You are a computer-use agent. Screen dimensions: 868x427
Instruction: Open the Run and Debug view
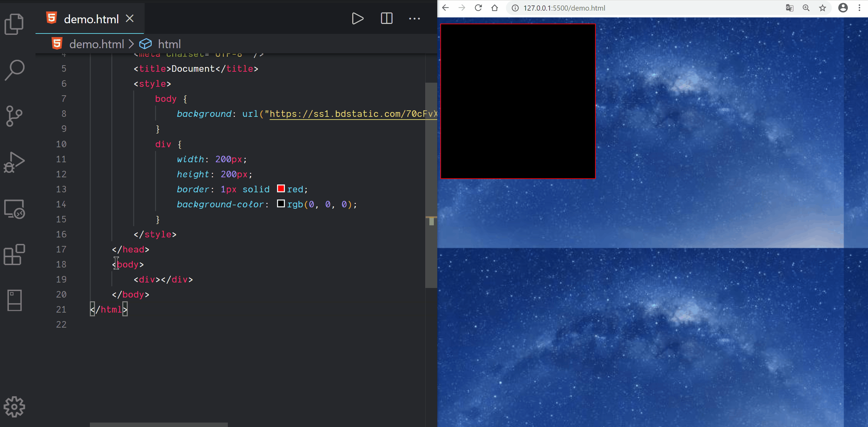pos(14,163)
